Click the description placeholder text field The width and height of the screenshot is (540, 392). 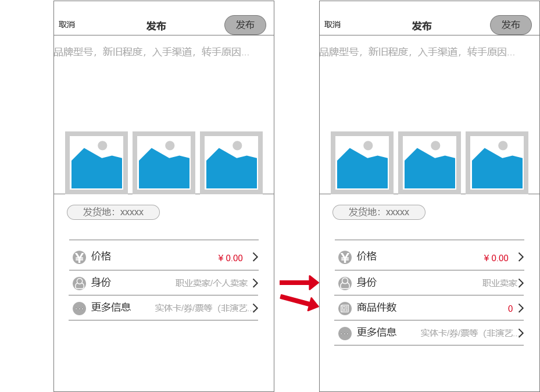pyautogui.click(x=151, y=52)
